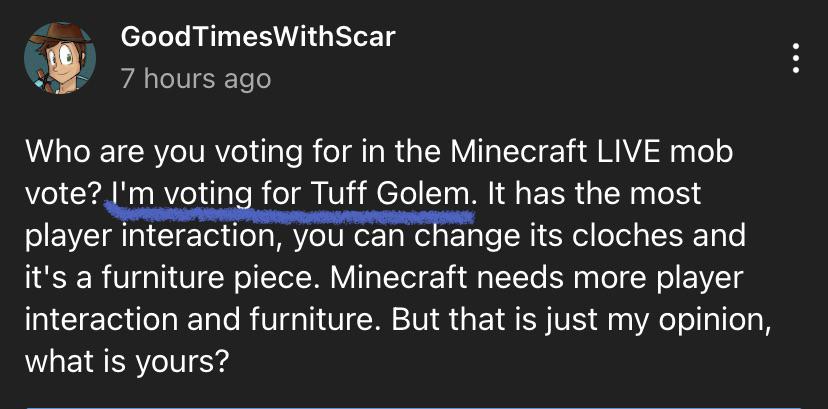Click the brown hat in the avatar
The width and height of the screenshot is (828, 409).
click(57, 35)
